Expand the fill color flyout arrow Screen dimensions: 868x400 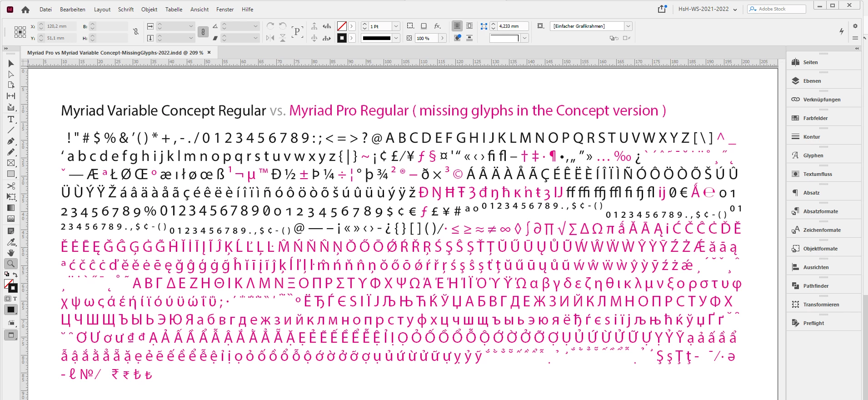(352, 26)
